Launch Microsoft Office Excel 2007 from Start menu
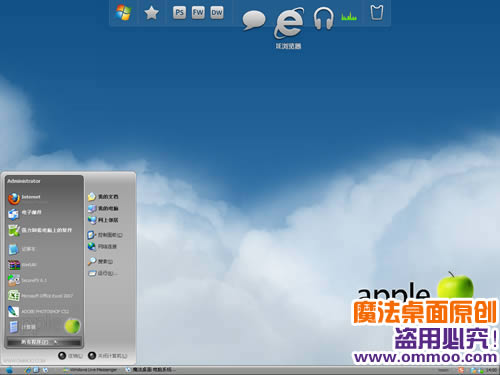Image resolution: width=500 pixels, height=375 pixels. pos(40,296)
